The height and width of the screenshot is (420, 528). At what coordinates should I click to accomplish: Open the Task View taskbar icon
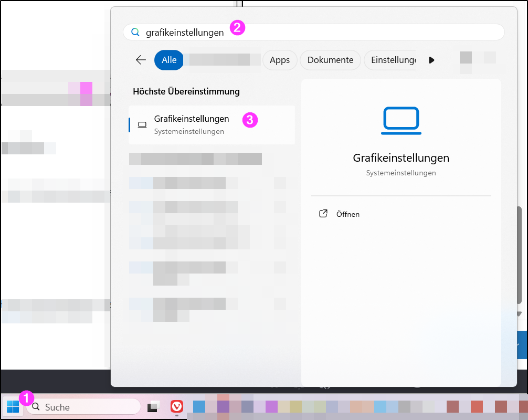[x=153, y=406]
